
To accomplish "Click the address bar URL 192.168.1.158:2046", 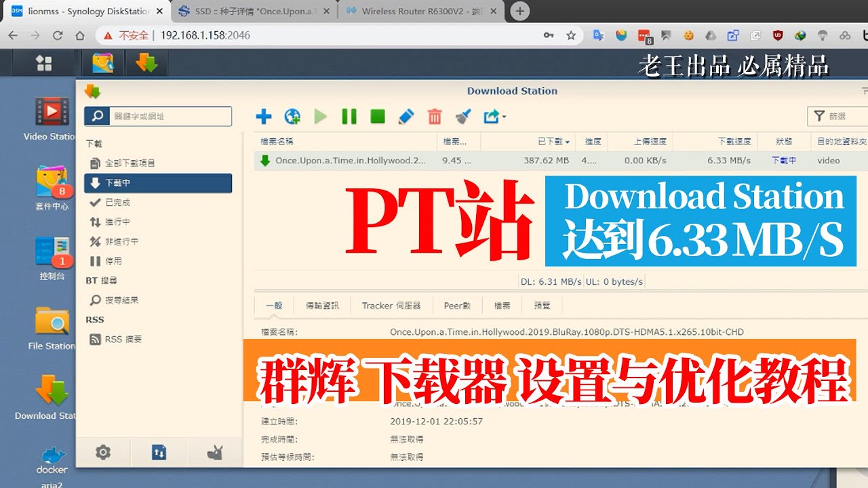I will pyautogui.click(x=205, y=35).
